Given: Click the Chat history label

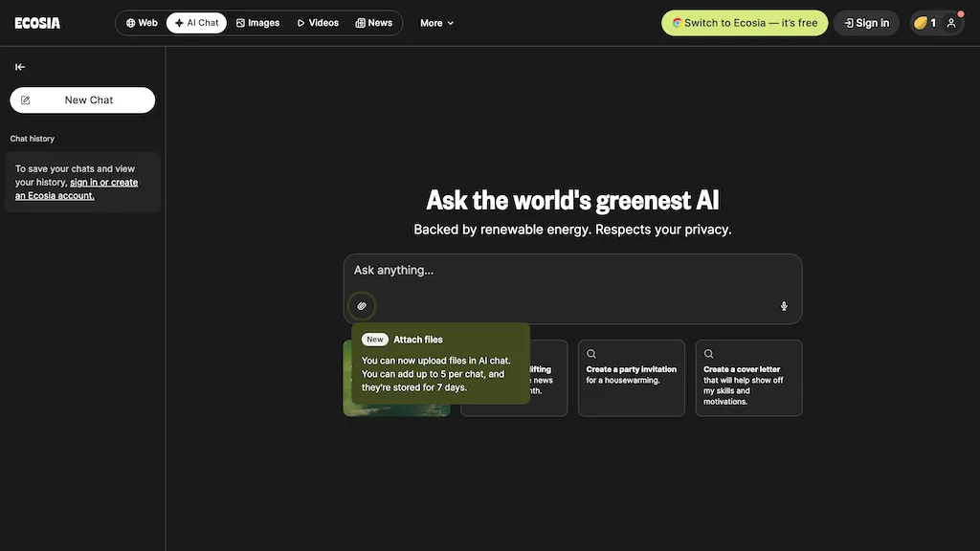Looking at the screenshot, I should (33, 139).
